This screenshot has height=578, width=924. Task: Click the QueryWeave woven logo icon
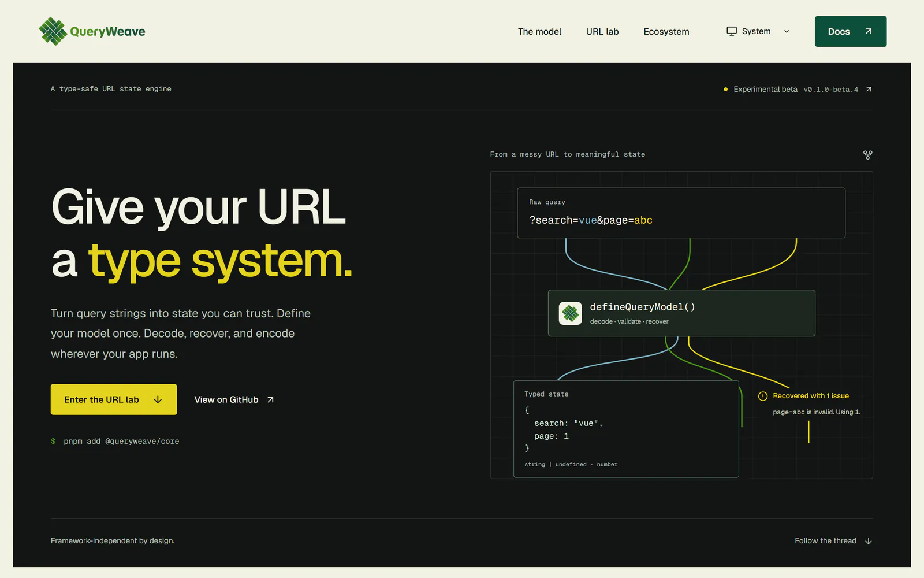click(x=53, y=31)
